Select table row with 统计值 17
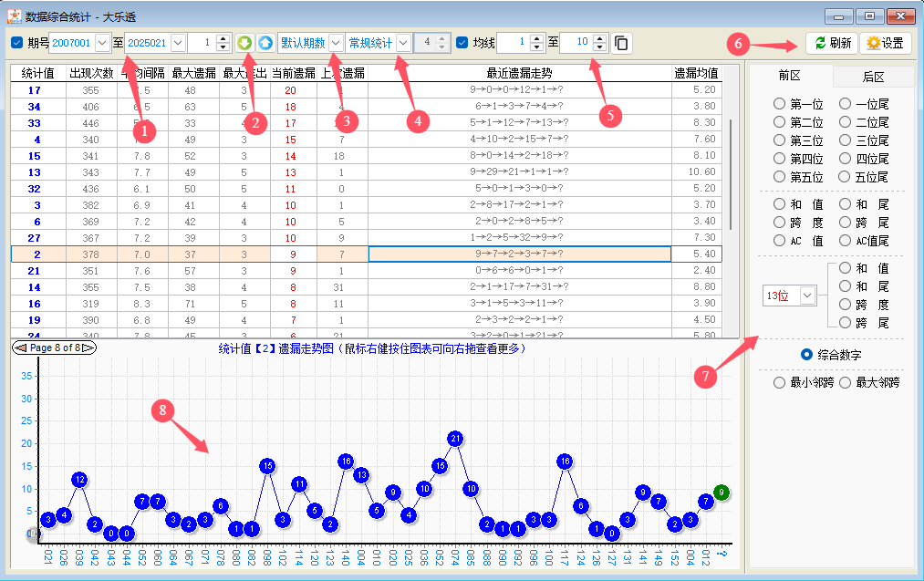This screenshot has height=581, width=924. point(366,90)
